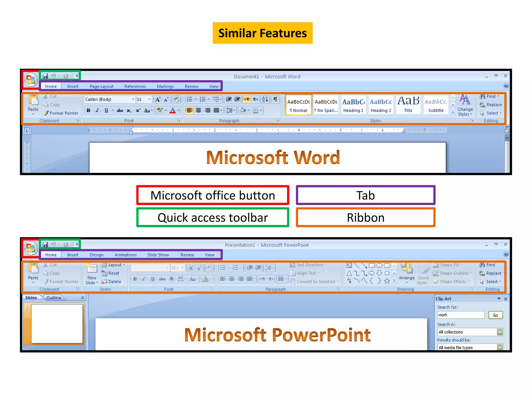Click Reset in PowerPoint Slides group

pos(110,273)
